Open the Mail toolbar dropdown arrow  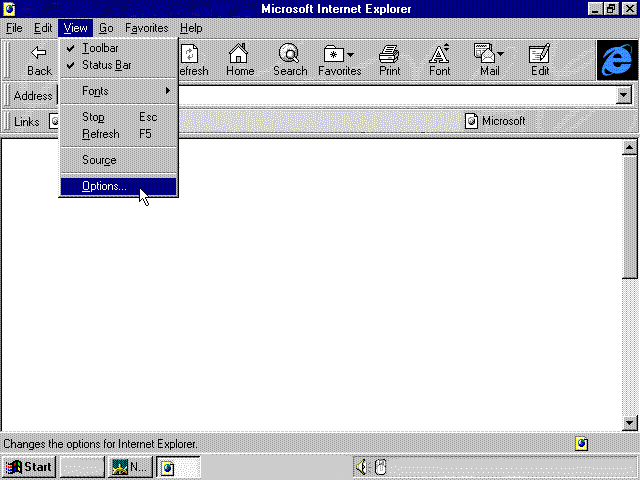tap(501, 54)
